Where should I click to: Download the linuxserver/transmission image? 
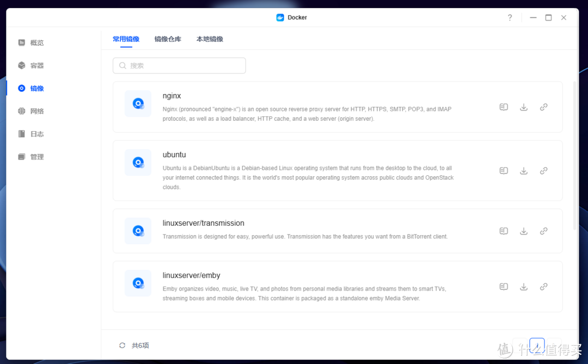[x=524, y=231]
